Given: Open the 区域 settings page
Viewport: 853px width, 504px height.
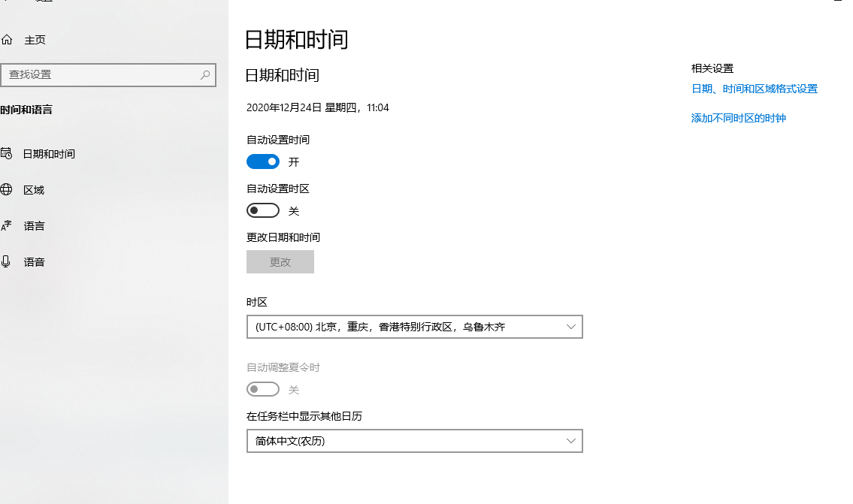Looking at the screenshot, I should pos(34,189).
